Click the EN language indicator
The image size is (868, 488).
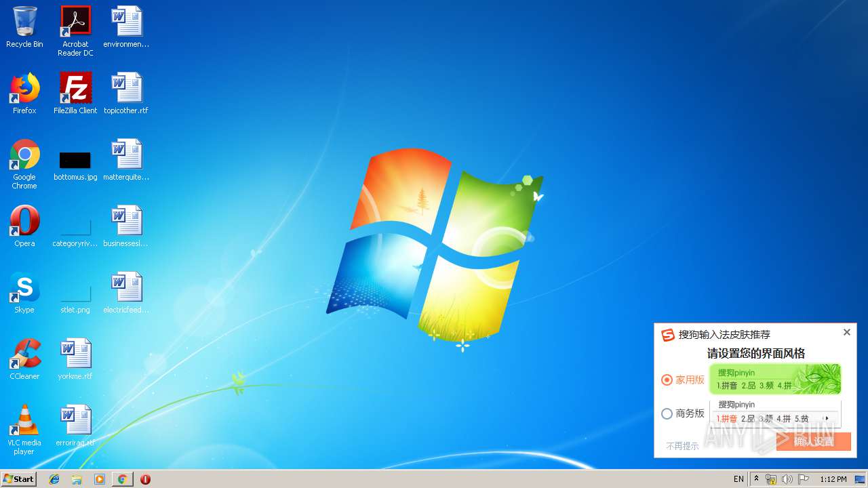click(738, 479)
